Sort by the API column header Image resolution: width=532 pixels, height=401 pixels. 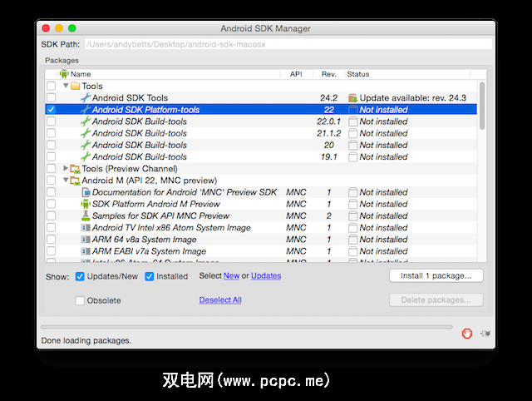pyautogui.click(x=296, y=74)
